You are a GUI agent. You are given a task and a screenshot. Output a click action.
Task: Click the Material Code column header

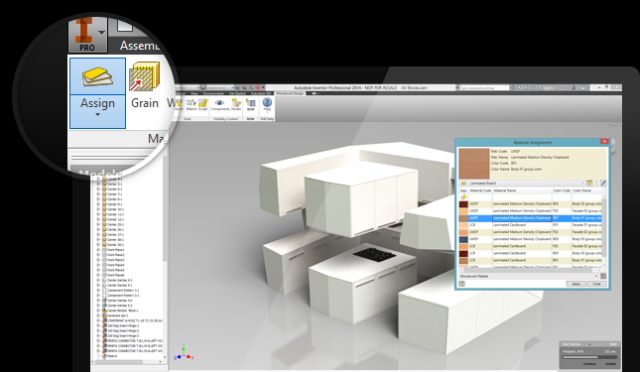[x=480, y=191]
